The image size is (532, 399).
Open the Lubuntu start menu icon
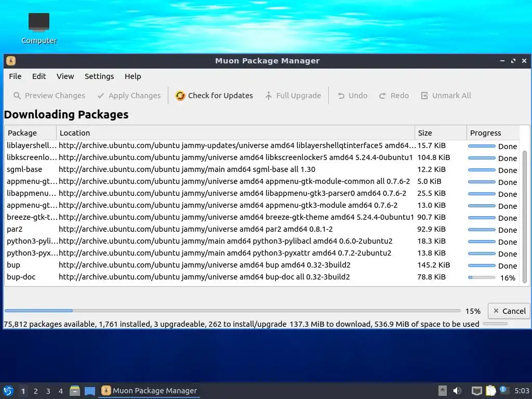point(8,391)
